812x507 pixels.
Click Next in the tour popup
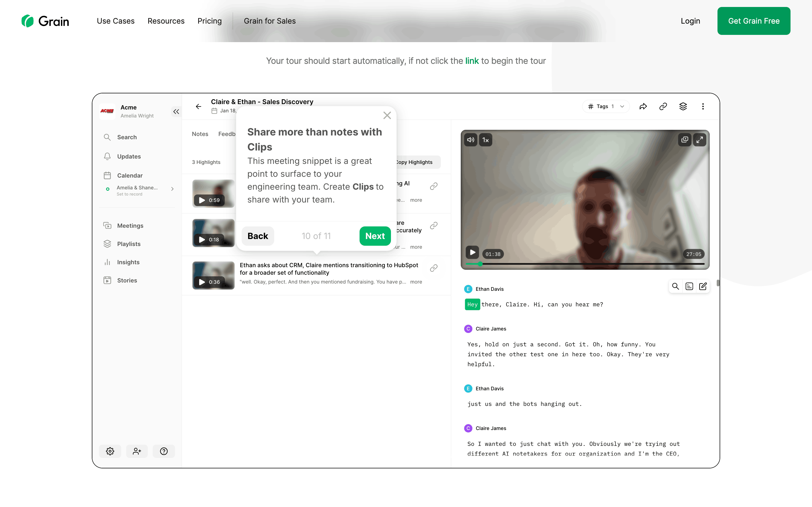coord(375,236)
